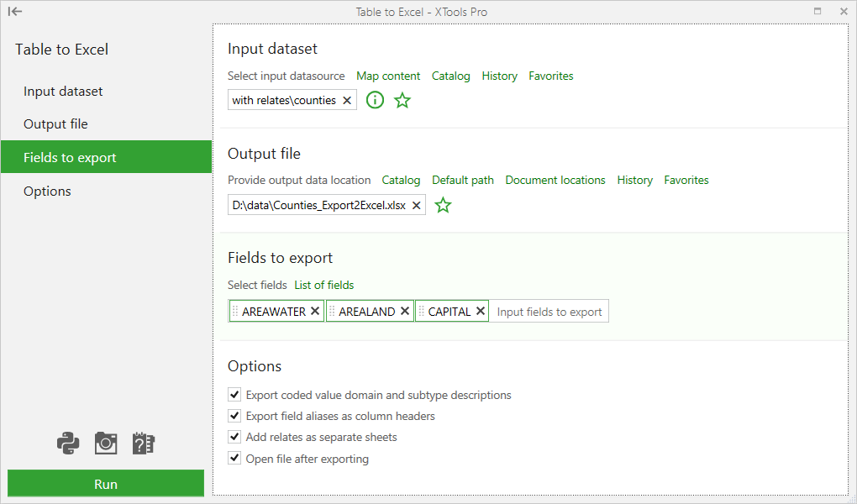The height and width of the screenshot is (504, 857).
Task: Uncheck Export coded value domain and subtype descriptions
Action: click(234, 395)
